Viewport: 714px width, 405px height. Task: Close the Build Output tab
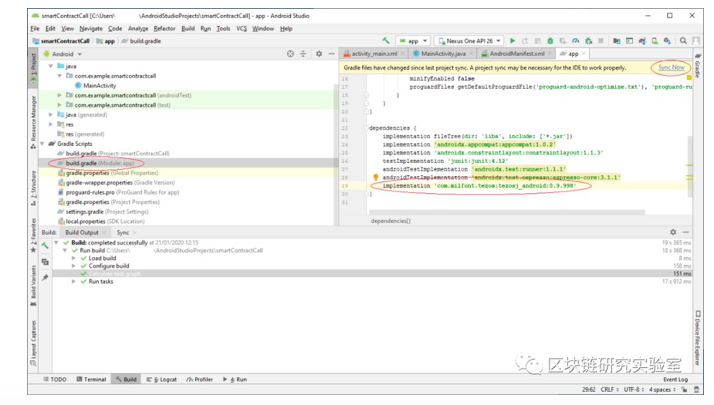(103, 233)
